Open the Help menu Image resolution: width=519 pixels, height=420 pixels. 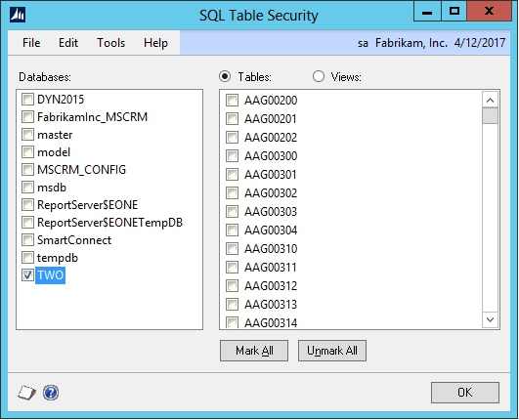(155, 43)
